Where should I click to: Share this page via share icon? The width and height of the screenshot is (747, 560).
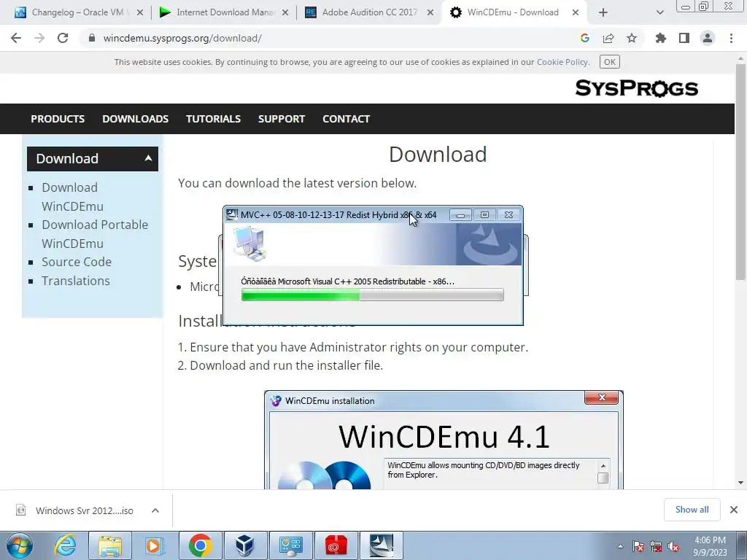(608, 38)
